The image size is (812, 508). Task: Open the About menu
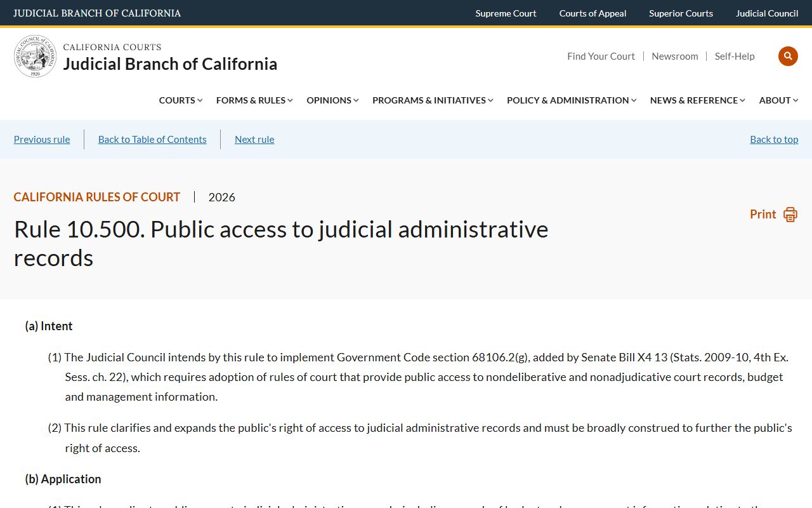point(779,100)
